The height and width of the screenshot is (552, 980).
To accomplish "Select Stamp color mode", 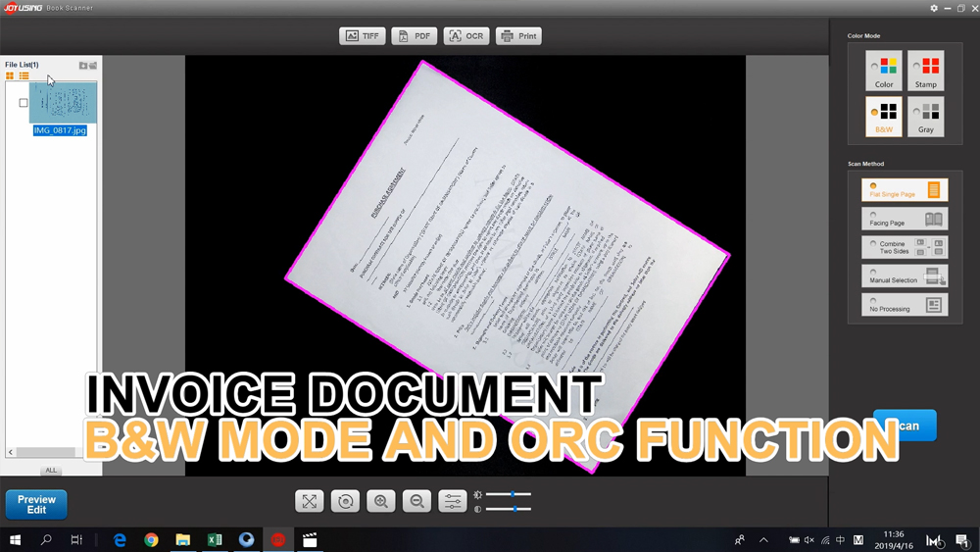I will point(926,71).
